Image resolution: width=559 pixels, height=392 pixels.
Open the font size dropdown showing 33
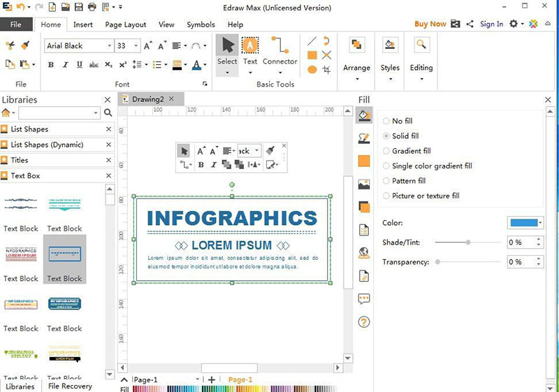click(136, 45)
